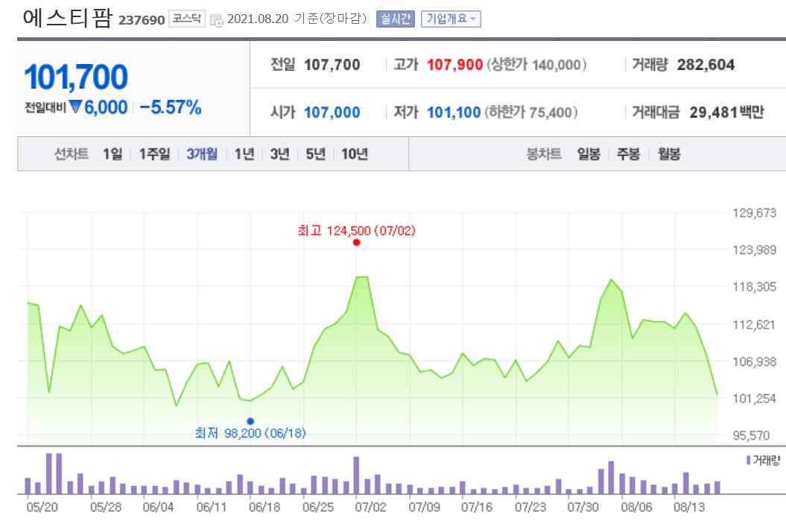Viewport: 786px width, 532px height.
Task: Click the 07/02 date label on the axis
Action: 370,507
